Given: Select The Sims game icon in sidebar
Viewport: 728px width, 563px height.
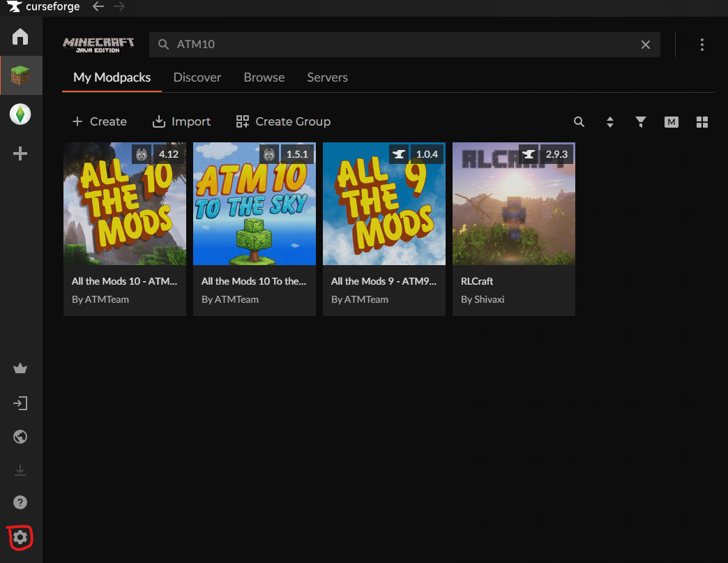Looking at the screenshot, I should point(20,114).
